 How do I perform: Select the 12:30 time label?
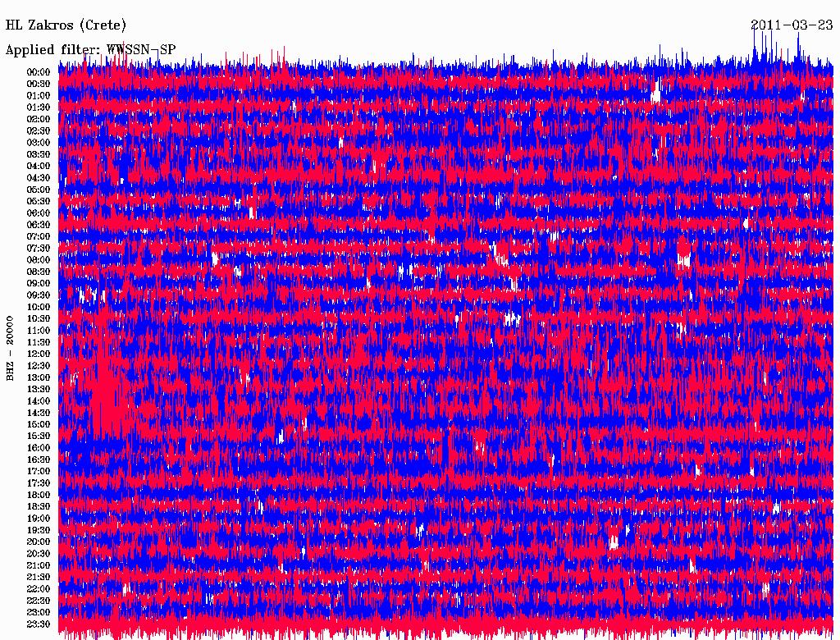[39, 366]
